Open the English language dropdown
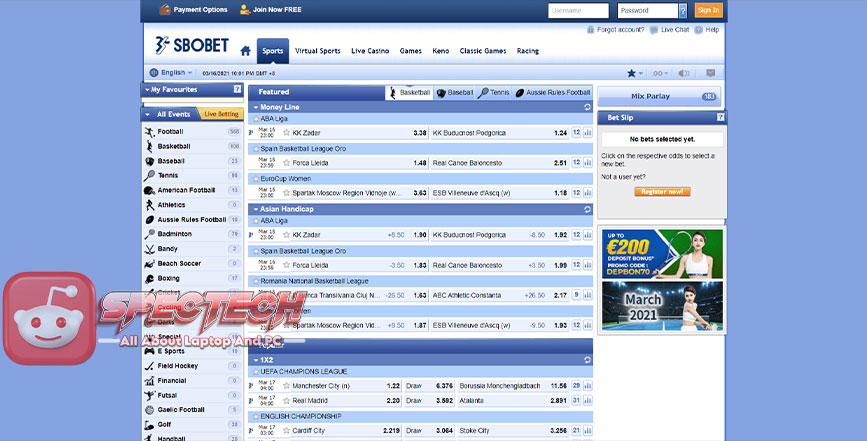The image size is (867, 441). click(176, 73)
